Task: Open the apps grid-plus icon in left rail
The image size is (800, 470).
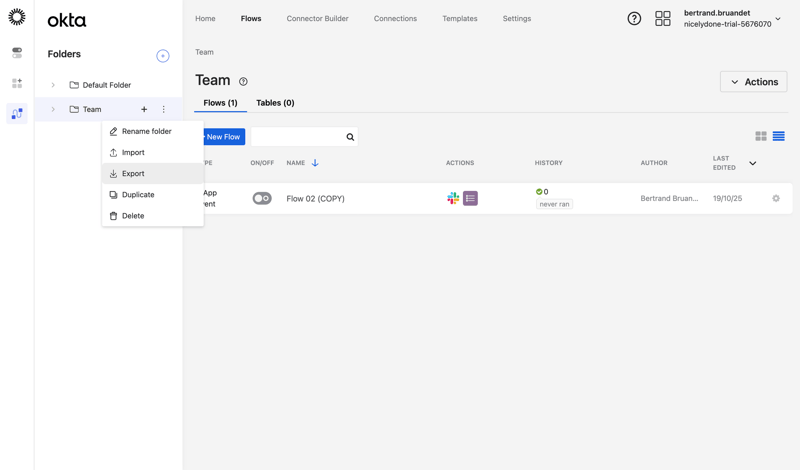Action: pyautogui.click(x=17, y=83)
